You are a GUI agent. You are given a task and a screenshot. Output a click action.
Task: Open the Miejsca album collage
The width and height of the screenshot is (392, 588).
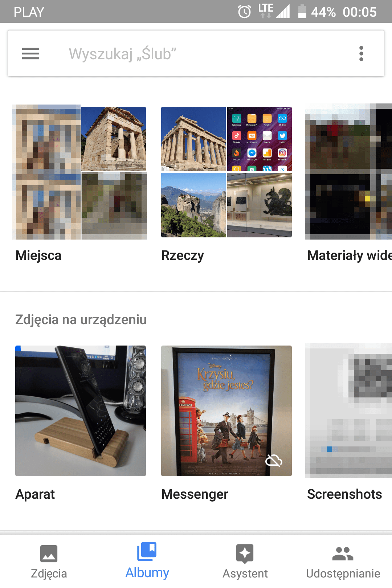coord(81,172)
